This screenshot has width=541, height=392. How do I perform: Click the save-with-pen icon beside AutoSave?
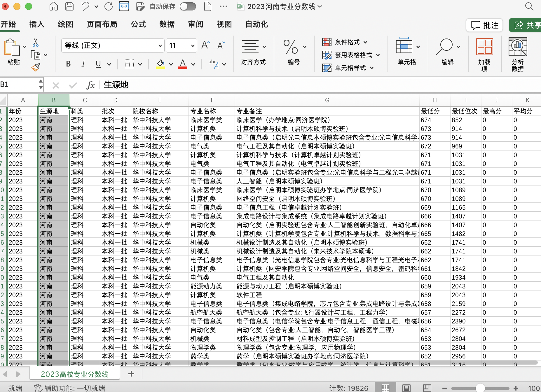coord(140,6)
